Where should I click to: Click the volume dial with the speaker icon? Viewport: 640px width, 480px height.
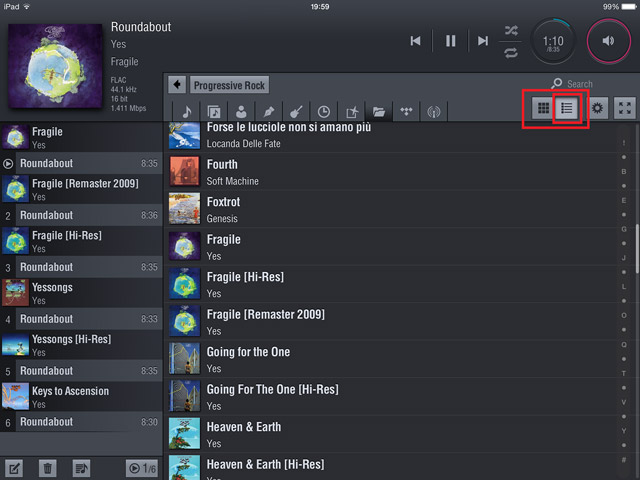[608, 41]
